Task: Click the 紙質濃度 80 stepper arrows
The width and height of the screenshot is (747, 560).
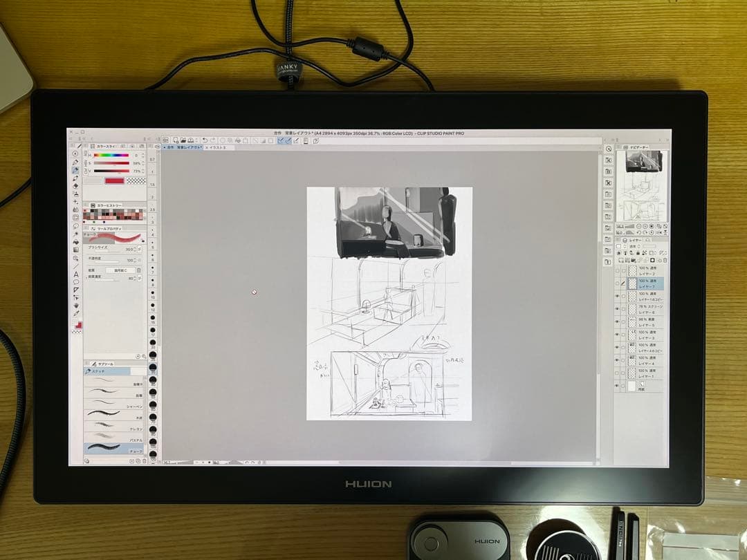Action: pos(135,278)
